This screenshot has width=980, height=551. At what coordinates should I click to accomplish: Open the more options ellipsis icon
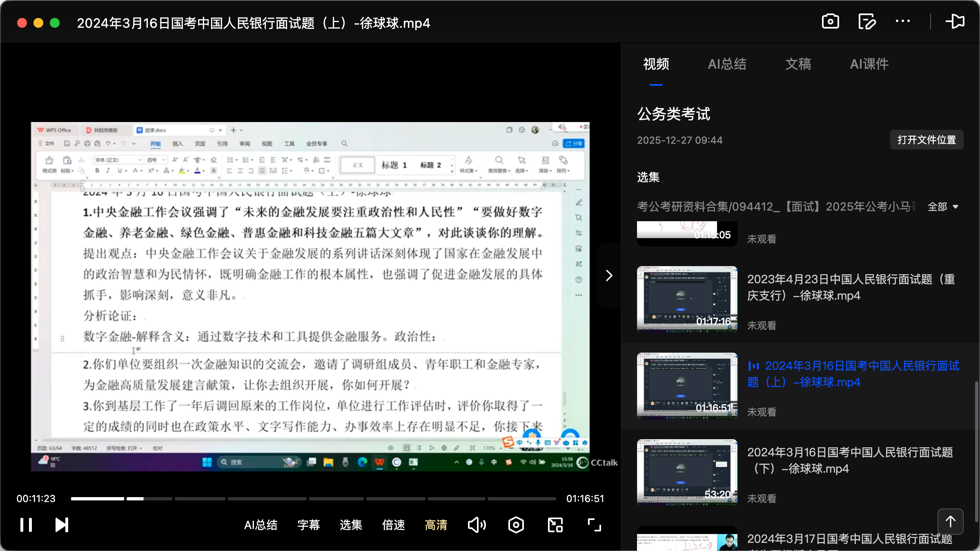903,21
